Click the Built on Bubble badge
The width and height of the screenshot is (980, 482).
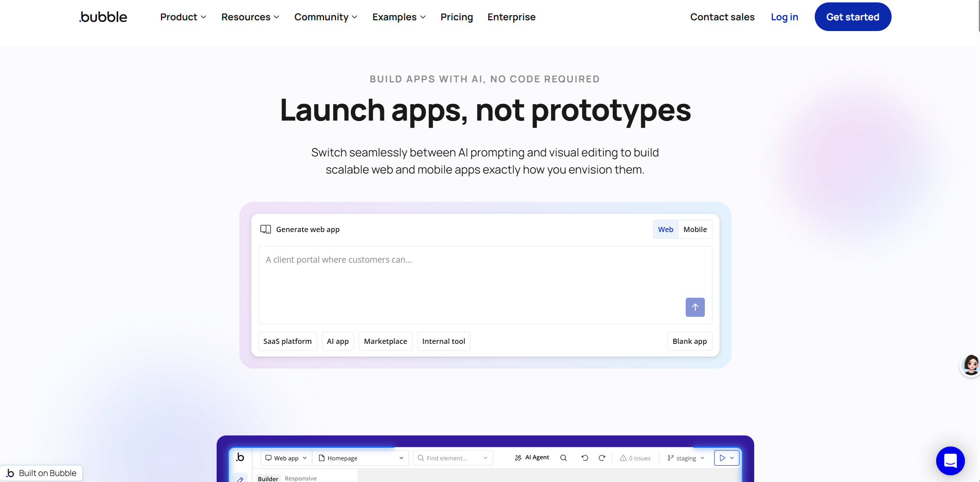pyautogui.click(x=41, y=473)
